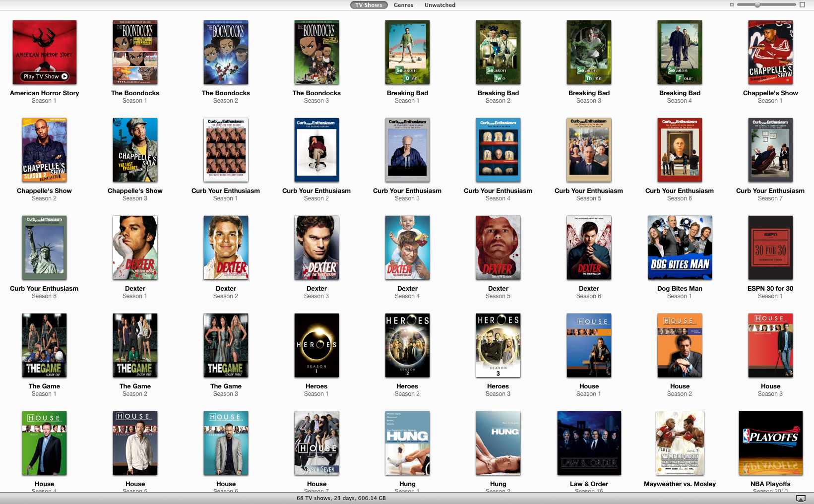Select Curb Your Enthusiasm Season 3 artwork

[x=407, y=150]
